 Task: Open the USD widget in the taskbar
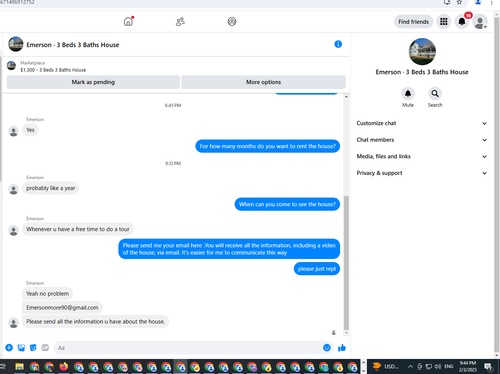click(x=385, y=367)
